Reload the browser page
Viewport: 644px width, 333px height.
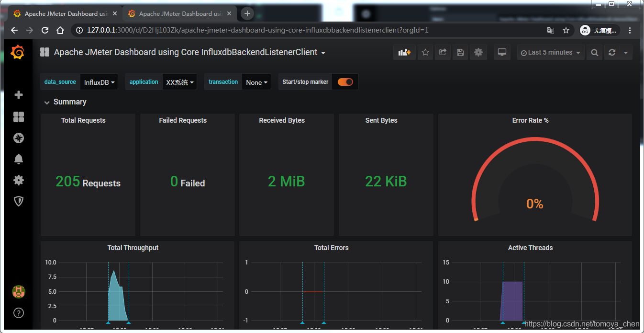pos(45,30)
